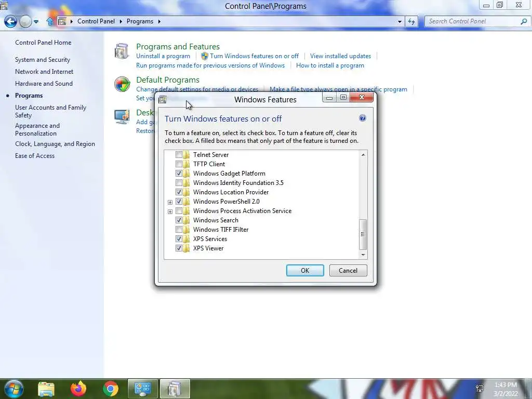
Task: Click Windows Features dialog title icon
Action: (163, 99)
